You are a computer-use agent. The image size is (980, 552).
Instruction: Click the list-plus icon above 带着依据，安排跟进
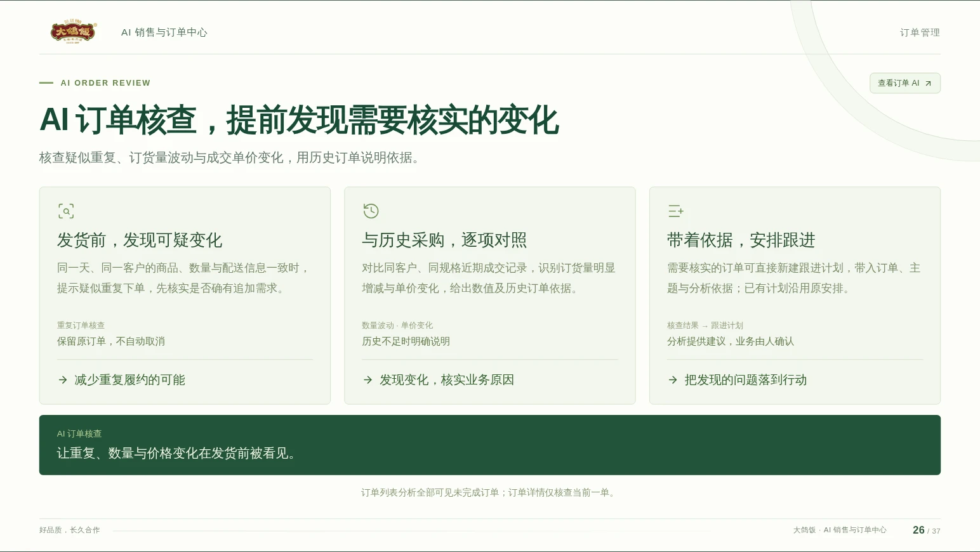(676, 211)
